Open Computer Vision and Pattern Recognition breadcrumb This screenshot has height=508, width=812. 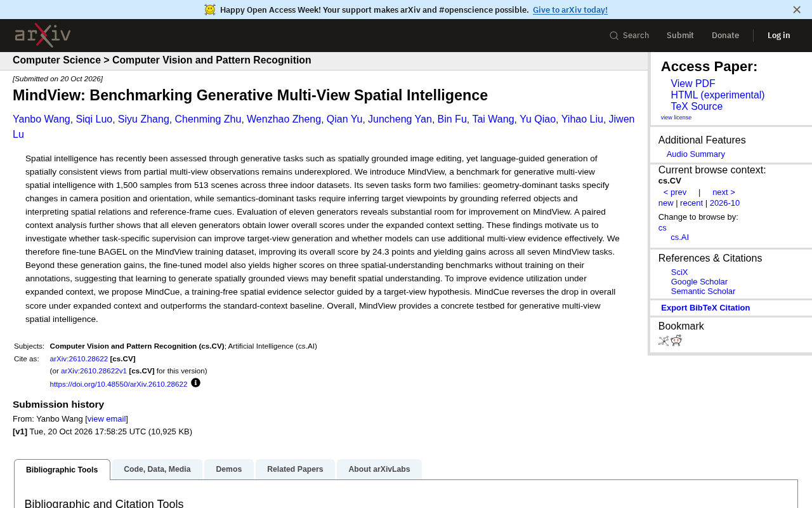(x=212, y=60)
